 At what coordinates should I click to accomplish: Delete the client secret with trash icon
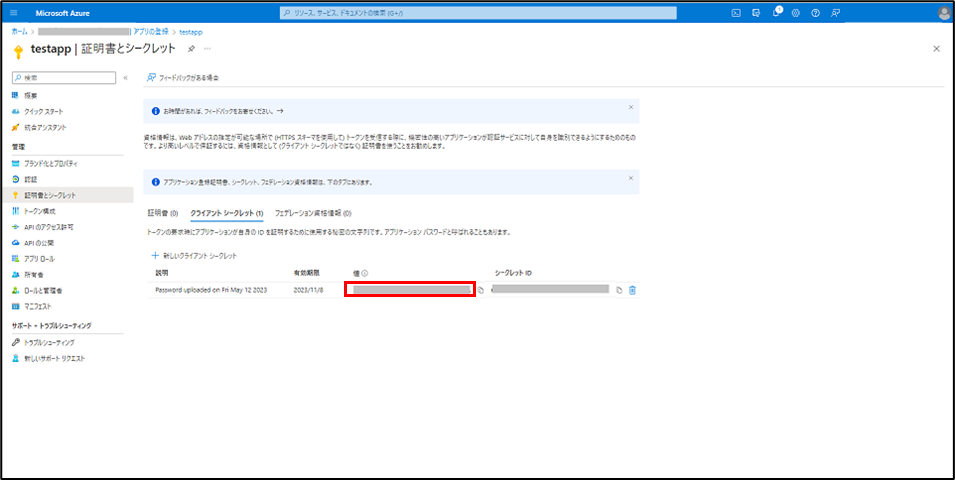(632, 291)
